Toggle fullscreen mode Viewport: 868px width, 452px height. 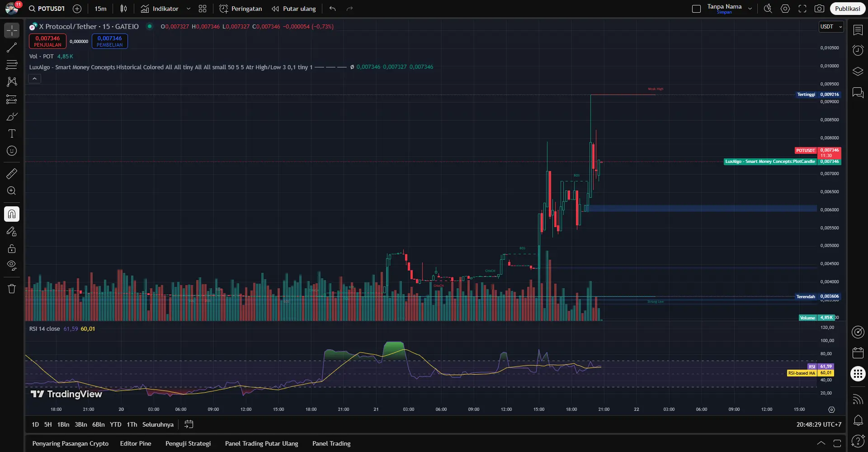pyautogui.click(x=802, y=9)
